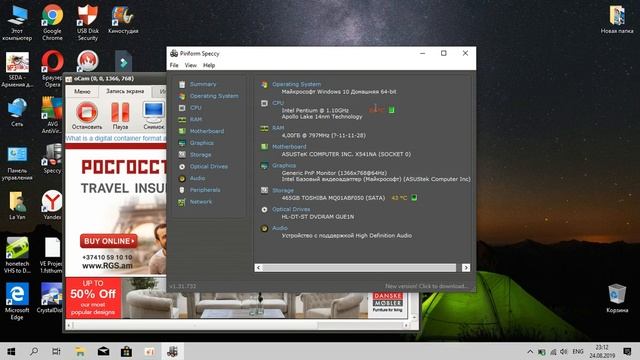Screen dimensions: 640x360
Task: Click the storage temperature indicator icon
Action: click(x=414, y=198)
